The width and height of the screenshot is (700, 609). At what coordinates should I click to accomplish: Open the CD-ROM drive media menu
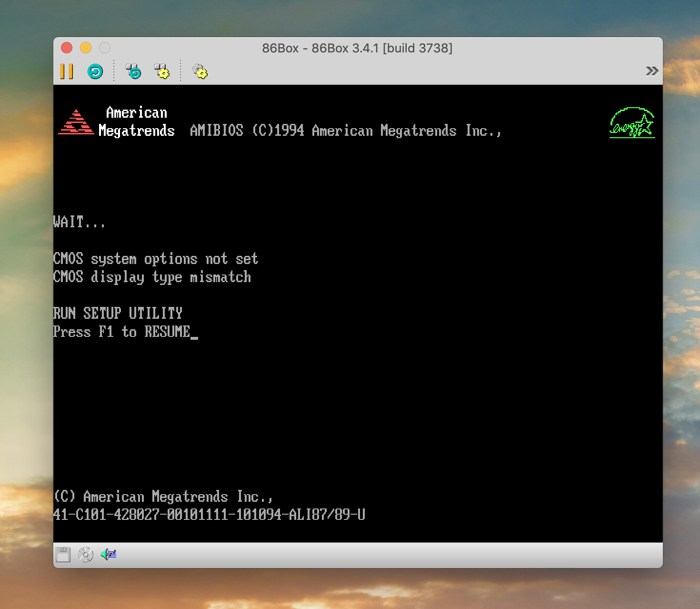coord(86,554)
